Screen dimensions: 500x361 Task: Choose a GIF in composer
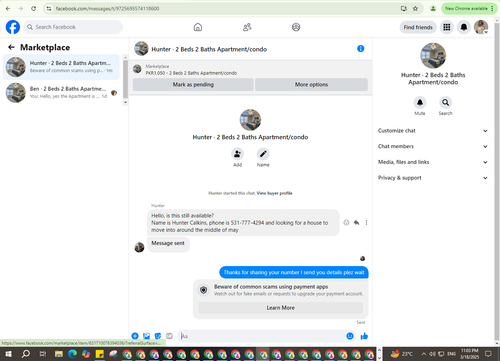click(169, 336)
